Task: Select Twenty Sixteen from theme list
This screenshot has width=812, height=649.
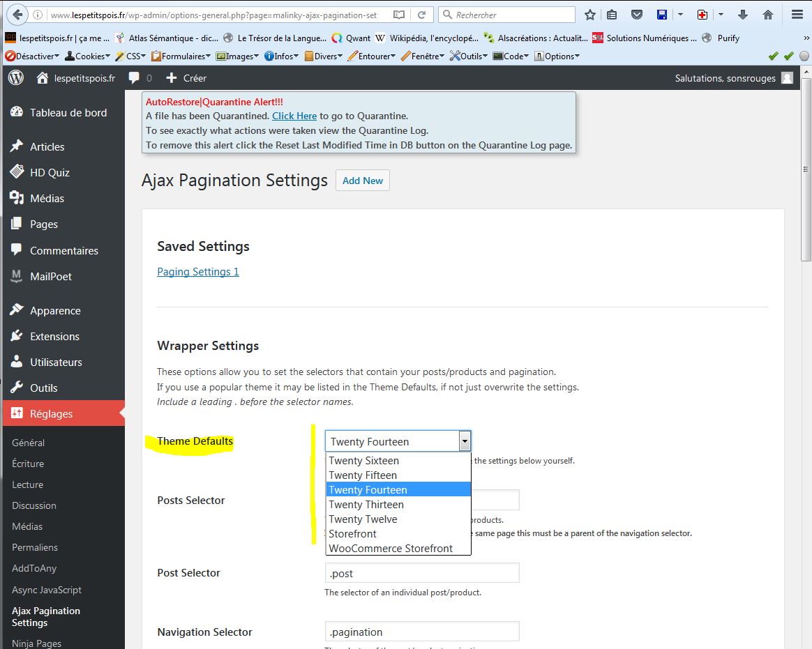Action: (363, 461)
